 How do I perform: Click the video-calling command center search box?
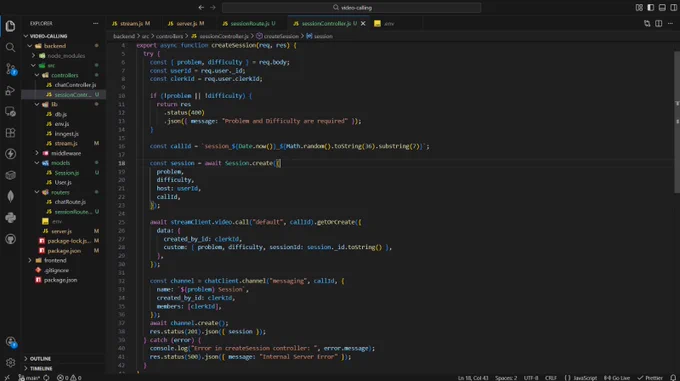point(352,7)
